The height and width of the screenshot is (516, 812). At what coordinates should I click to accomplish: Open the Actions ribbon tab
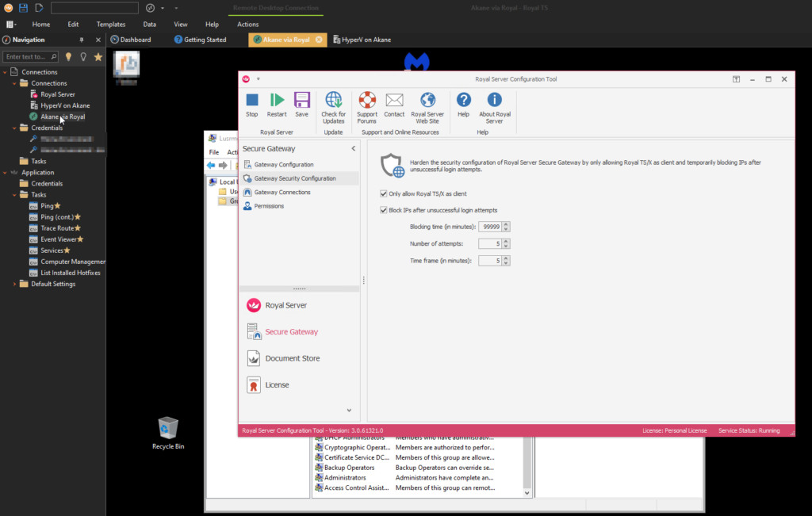pyautogui.click(x=247, y=25)
